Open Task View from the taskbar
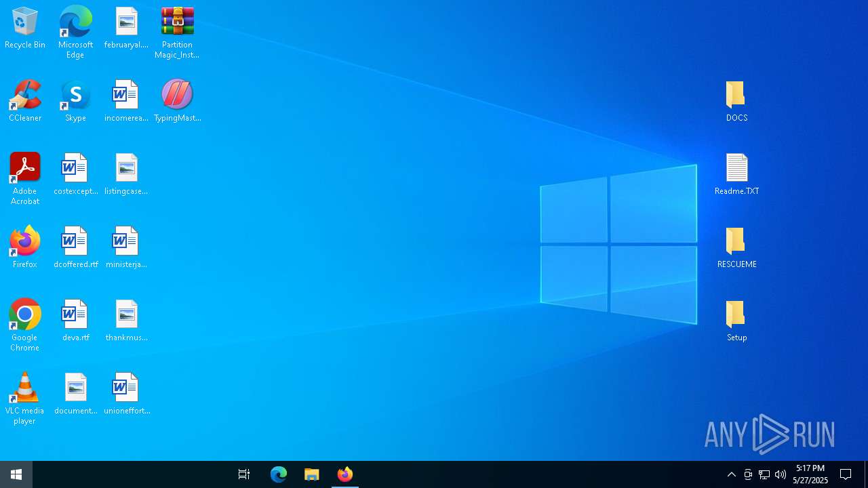Image resolution: width=868 pixels, height=488 pixels. coord(244,474)
